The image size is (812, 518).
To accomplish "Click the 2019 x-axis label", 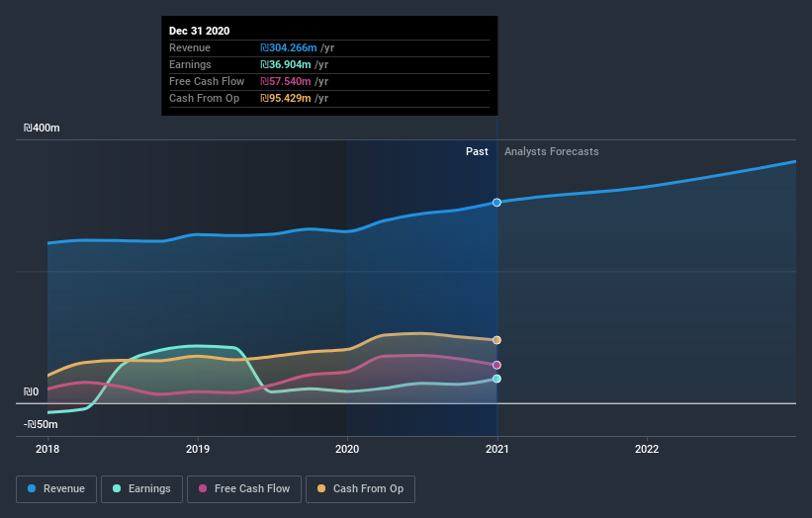I will [x=198, y=449].
